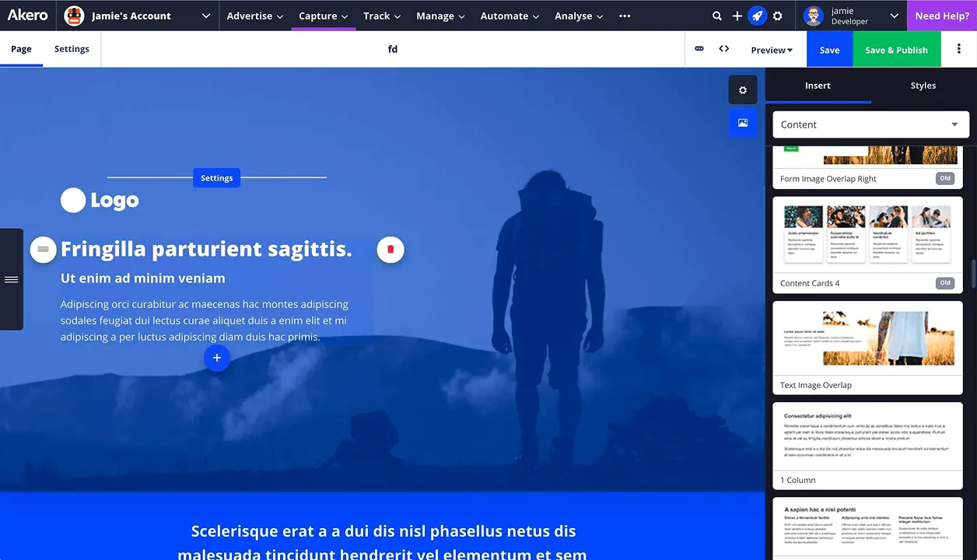Click the plus icon in top navigation
Image resolution: width=977 pixels, height=560 pixels.
click(737, 16)
